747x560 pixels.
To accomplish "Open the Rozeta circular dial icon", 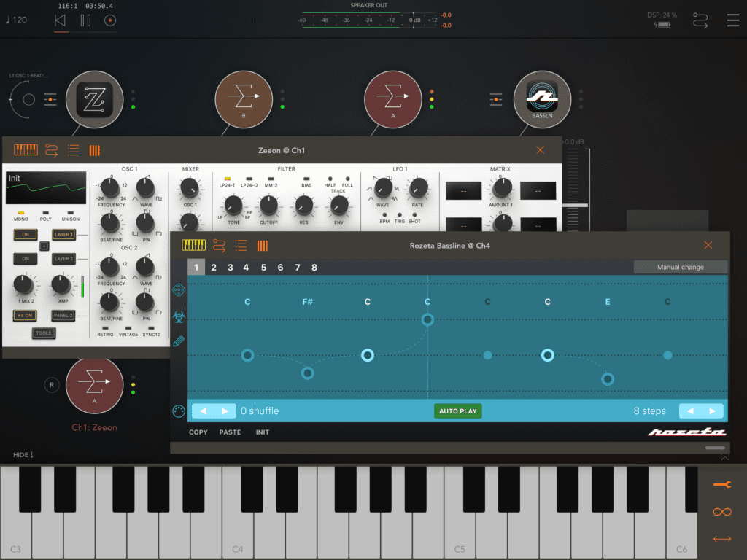I will pos(179,411).
